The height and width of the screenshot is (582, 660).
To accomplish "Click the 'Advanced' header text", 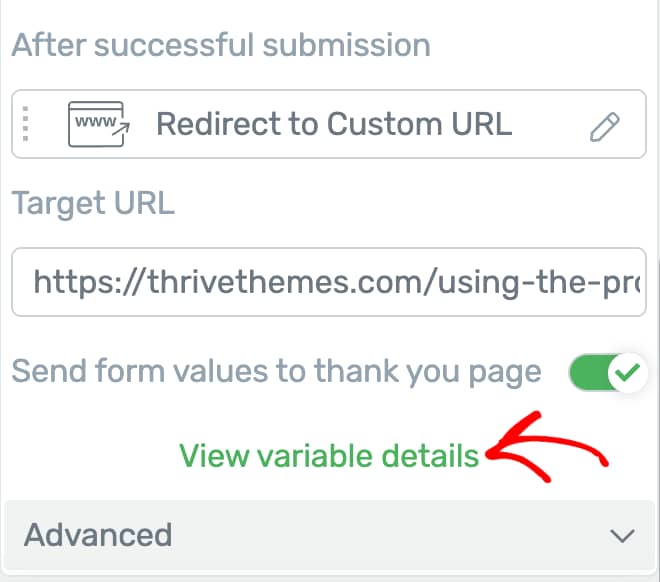I will point(98,535).
